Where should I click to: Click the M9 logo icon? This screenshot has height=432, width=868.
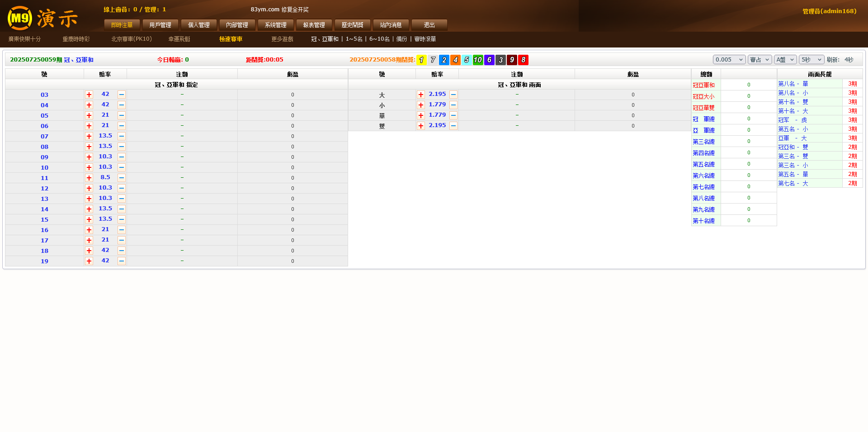click(20, 19)
